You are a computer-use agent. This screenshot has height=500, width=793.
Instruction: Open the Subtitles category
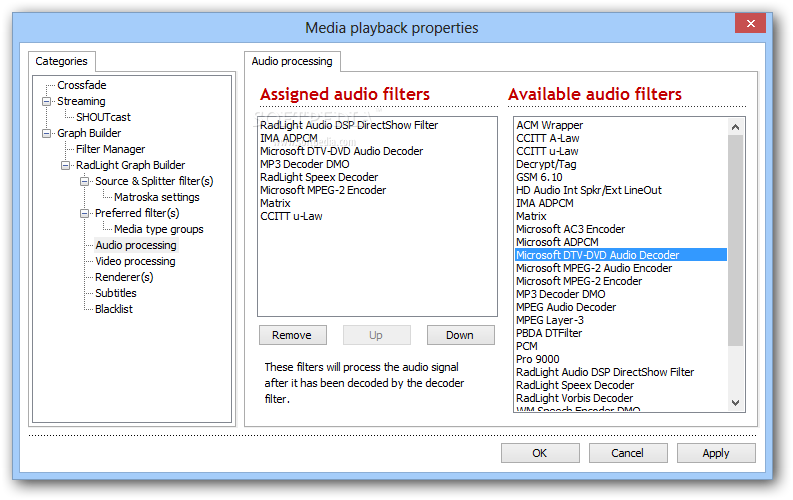pyautogui.click(x=116, y=293)
